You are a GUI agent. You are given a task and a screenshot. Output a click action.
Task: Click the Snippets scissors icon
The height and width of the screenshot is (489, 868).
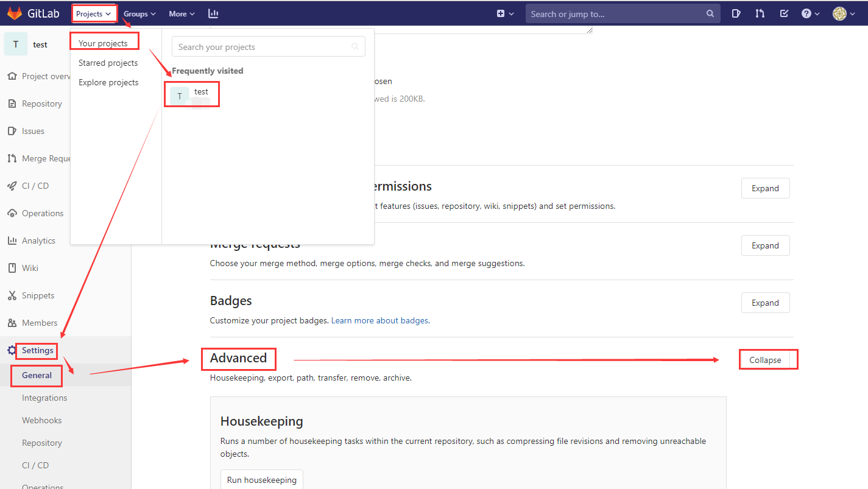[12, 295]
